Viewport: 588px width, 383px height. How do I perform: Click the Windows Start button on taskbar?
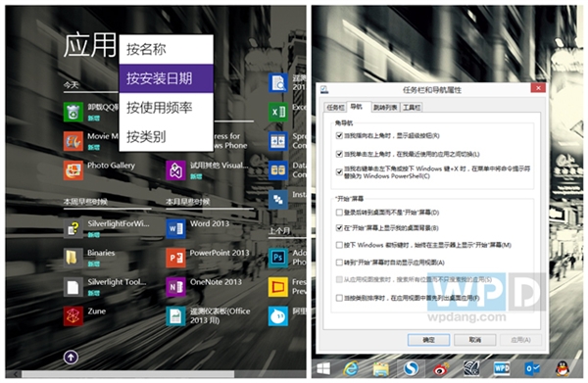(x=323, y=368)
